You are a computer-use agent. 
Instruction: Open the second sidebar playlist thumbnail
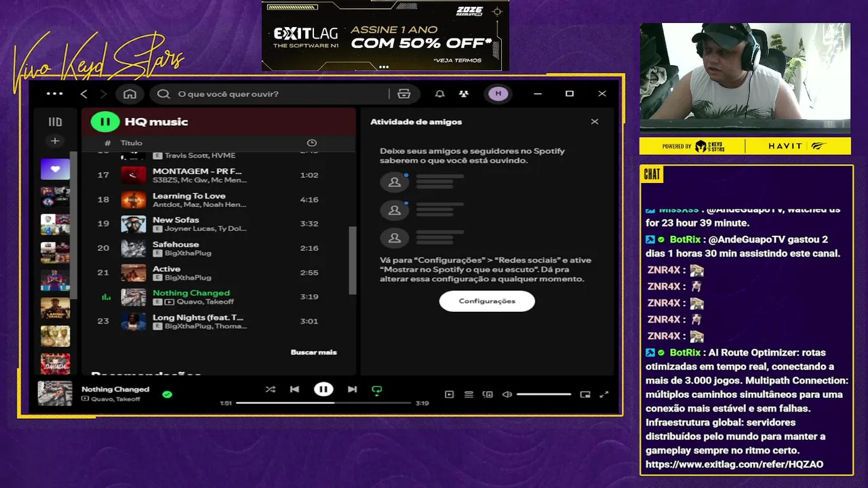[55, 197]
